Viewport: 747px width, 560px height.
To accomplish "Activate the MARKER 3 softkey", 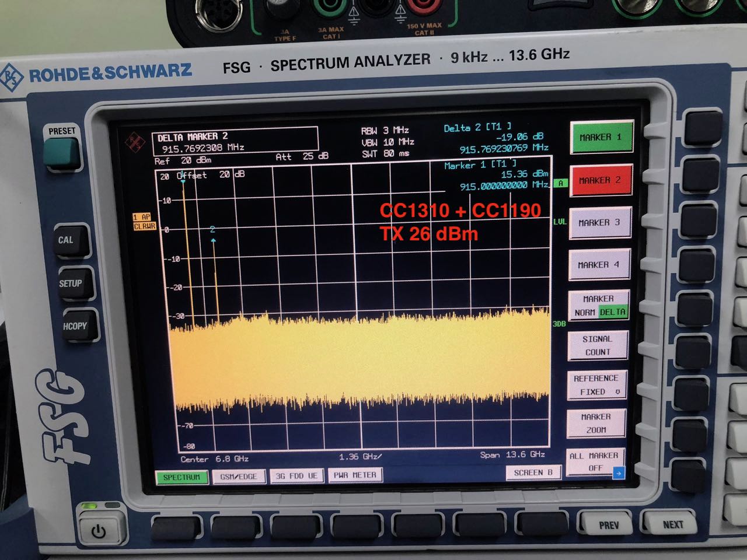I will click(599, 223).
